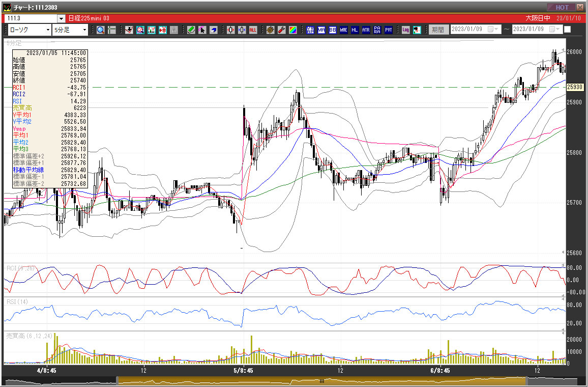Click the candle icon with blue arrows
Viewport: 588px width, 387px height.
242,30
